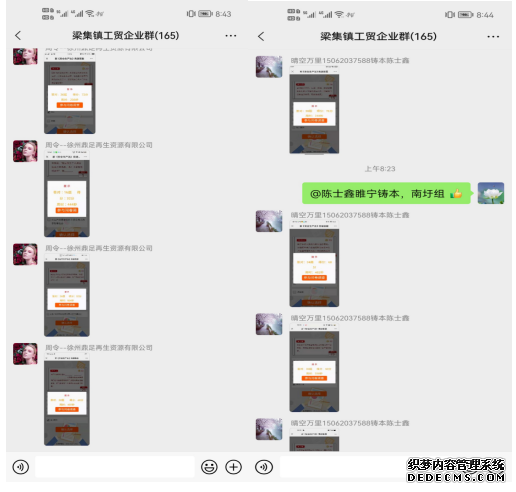Tap white lotus flower avatar
Image resolution: width=516 pixels, height=492 pixels.
[491, 193]
